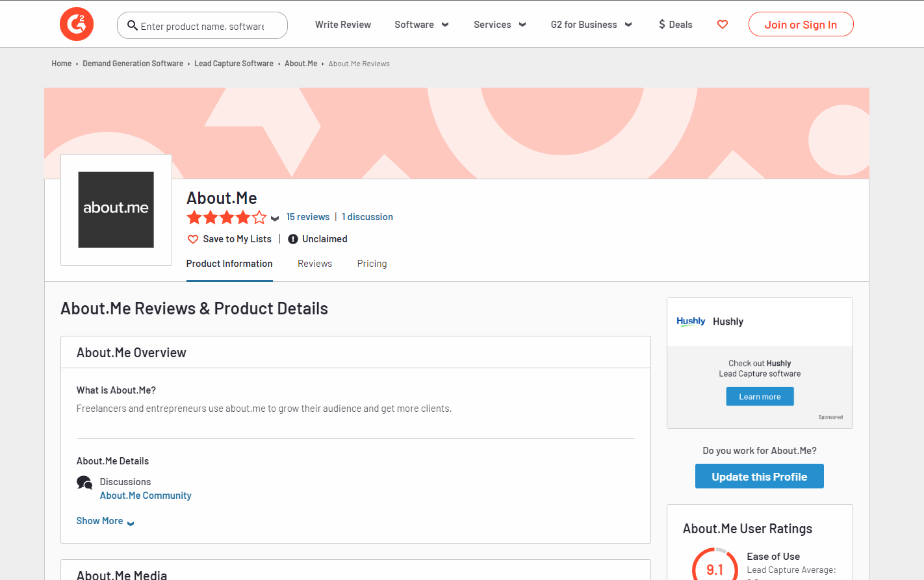This screenshot has width=924, height=580.
Task: Click the Hushly advertiser name
Action: pyautogui.click(x=728, y=322)
